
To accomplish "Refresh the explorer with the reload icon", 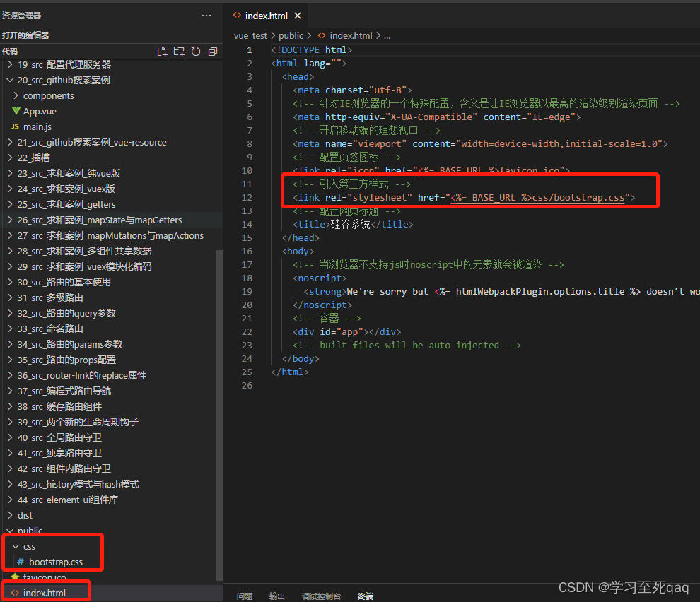I will pos(196,52).
